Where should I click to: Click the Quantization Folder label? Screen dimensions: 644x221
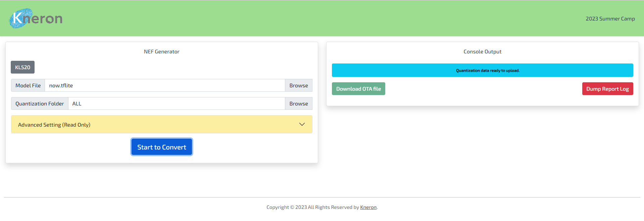click(40, 103)
